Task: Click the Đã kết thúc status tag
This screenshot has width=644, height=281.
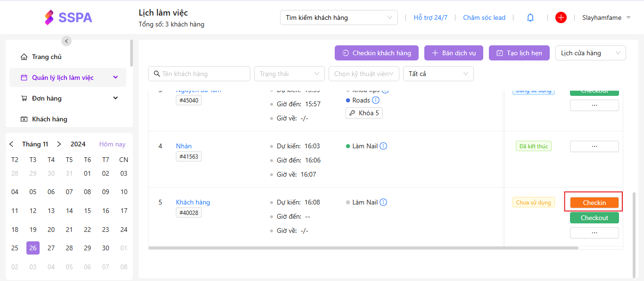Action: click(x=534, y=146)
